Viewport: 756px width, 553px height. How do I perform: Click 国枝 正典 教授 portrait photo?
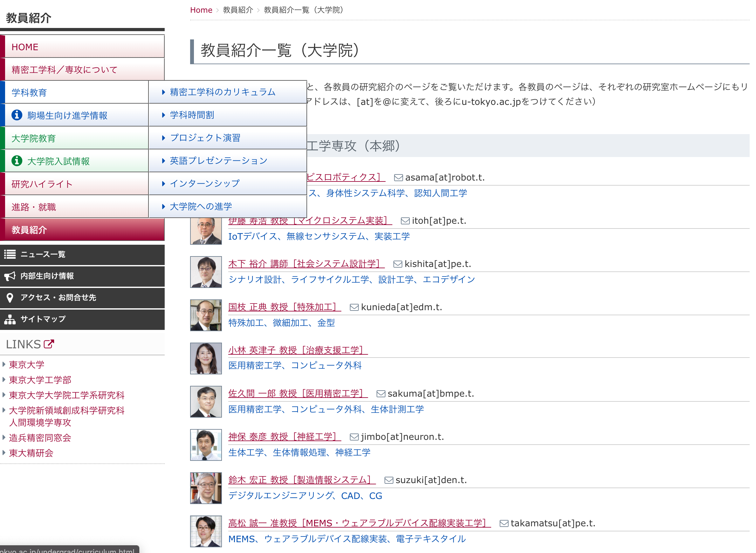[x=206, y=315]
